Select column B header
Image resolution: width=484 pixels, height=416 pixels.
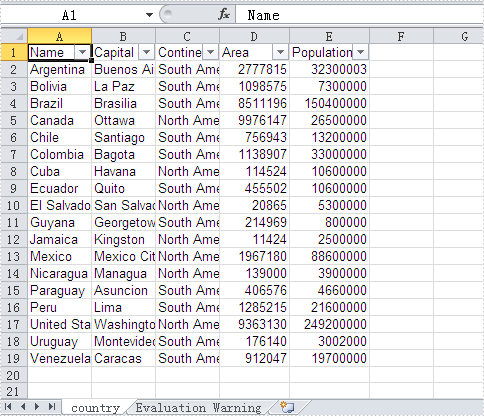123,36
